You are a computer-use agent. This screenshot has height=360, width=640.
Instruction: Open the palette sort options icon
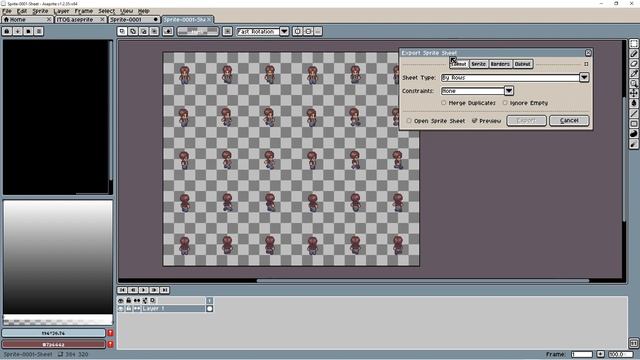(18, 31)
